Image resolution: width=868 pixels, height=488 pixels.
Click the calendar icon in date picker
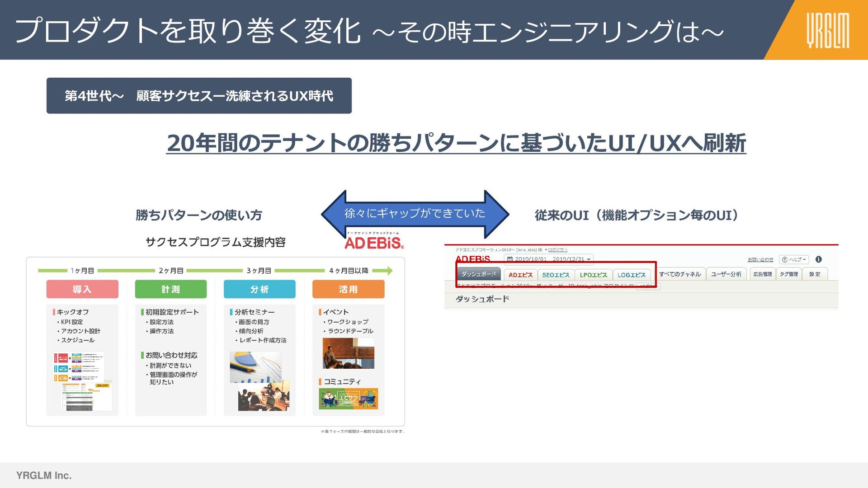point(510,259)
